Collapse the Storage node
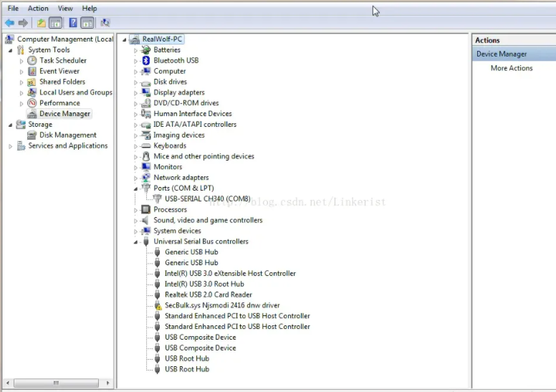The image size is (556, 392). coord(10,125)
